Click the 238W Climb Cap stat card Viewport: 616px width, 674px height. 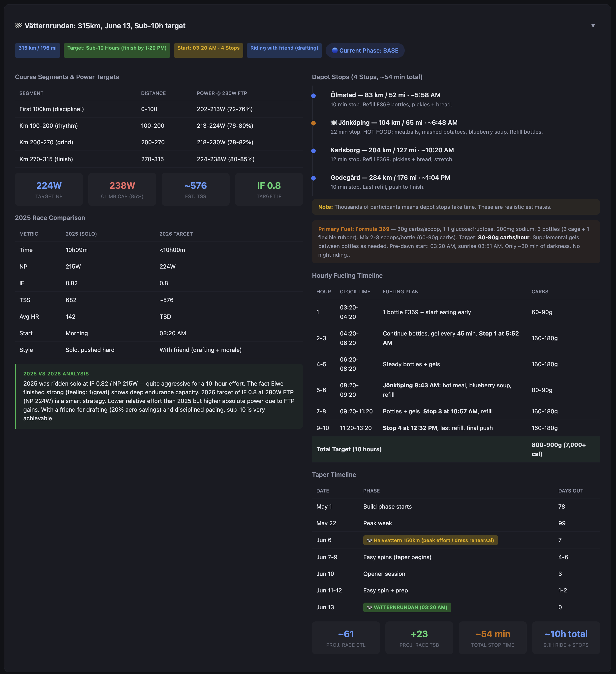coord(122,189)
